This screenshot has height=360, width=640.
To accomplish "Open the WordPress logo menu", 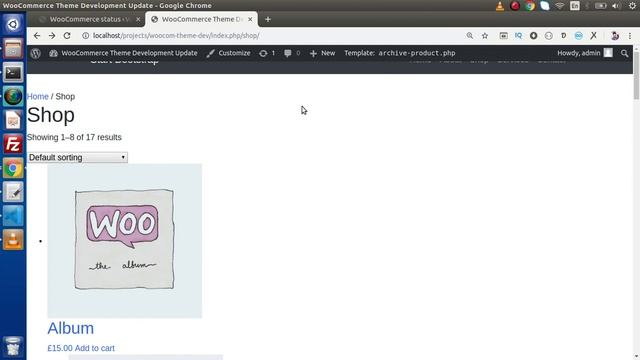I will [x=36, y=53].
